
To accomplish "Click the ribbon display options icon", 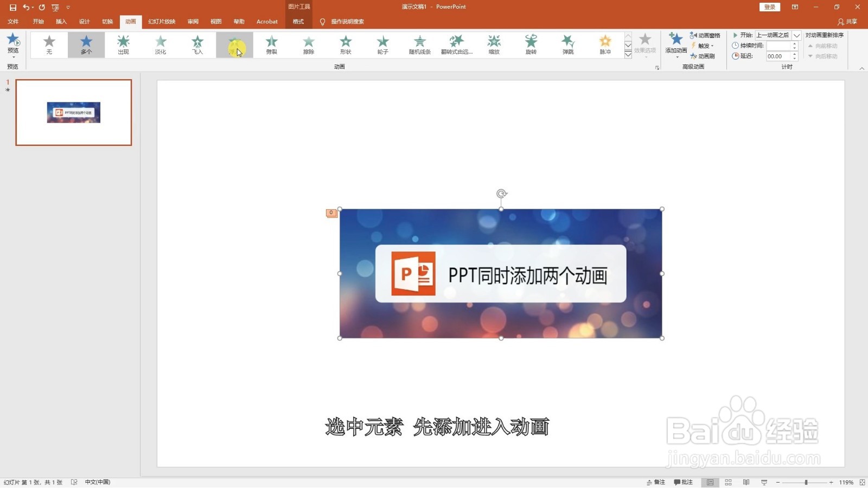I will tap(795, 7).
